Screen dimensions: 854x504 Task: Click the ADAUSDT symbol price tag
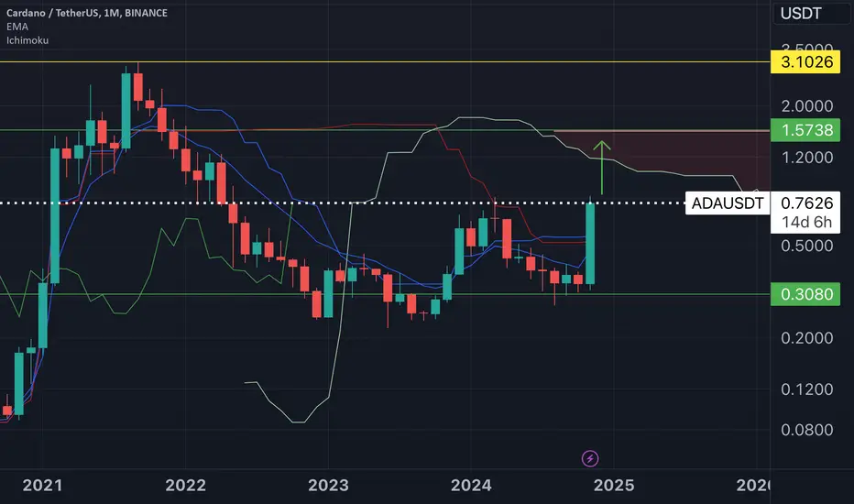[728, 203]
